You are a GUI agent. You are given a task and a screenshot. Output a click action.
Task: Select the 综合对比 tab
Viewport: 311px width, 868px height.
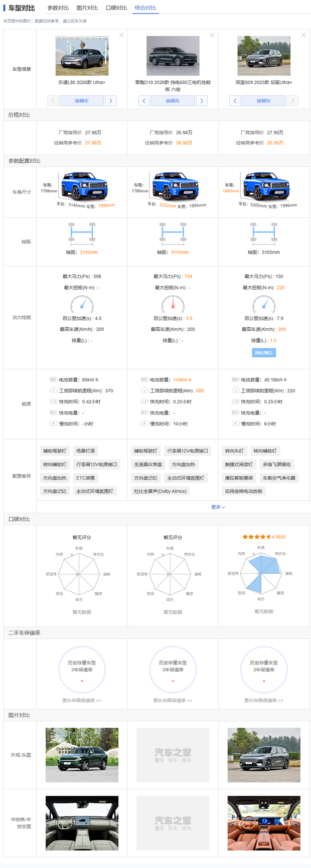tap(145, 8)
